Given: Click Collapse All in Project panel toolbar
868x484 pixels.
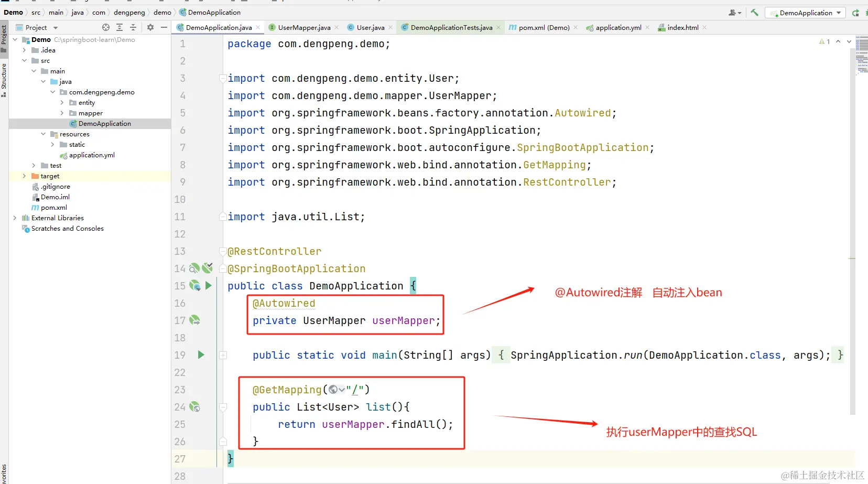Looking at the screenshot, I should pos(133,27).
